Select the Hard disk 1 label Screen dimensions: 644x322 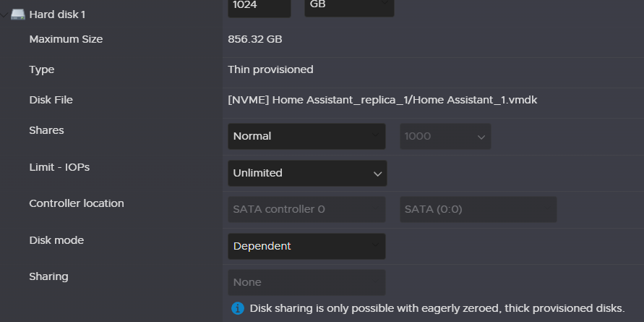coord(57,14)
